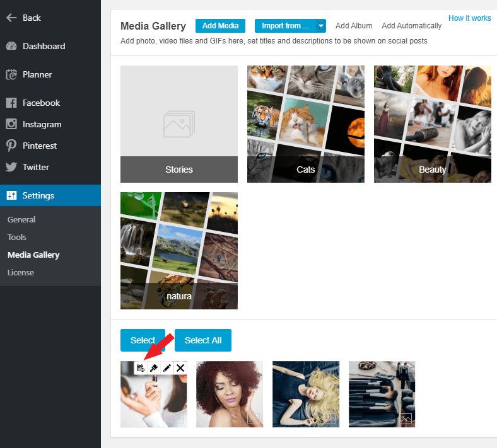The image size is (497, 448).
Task: Click the Add Automatically link
Action: 411,26
